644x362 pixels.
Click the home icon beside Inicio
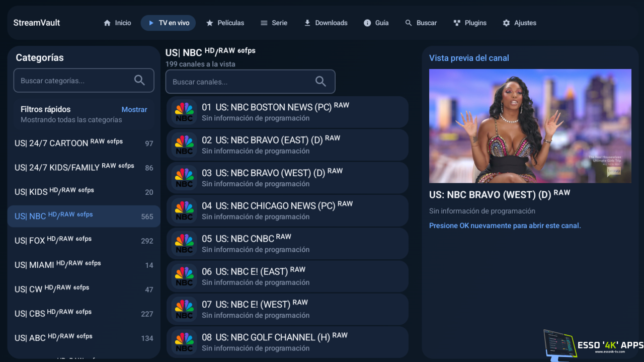[107, 23]
